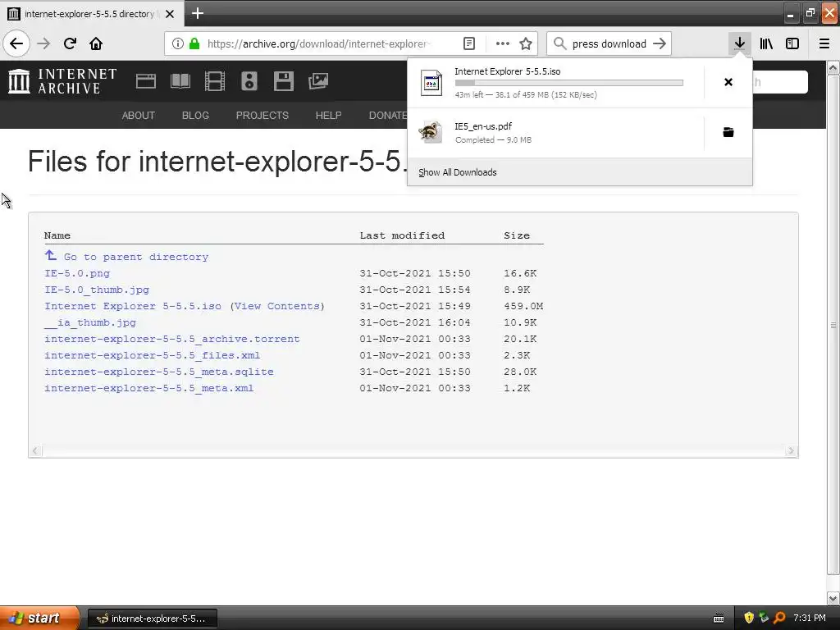Go back with the browser back arrow
Screen dimensions: 840x630
(16, 43)
